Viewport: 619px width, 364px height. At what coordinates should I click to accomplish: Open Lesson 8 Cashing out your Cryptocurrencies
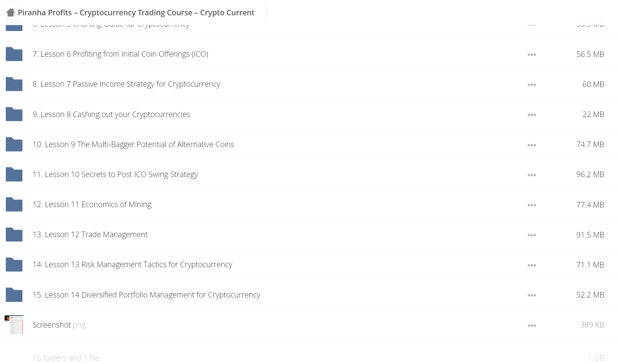111,114
